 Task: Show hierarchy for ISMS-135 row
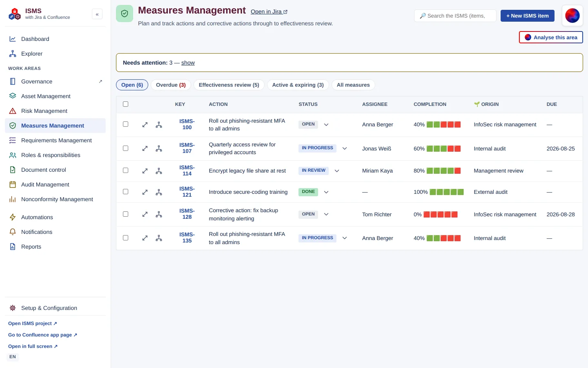[x=159, y=238]
